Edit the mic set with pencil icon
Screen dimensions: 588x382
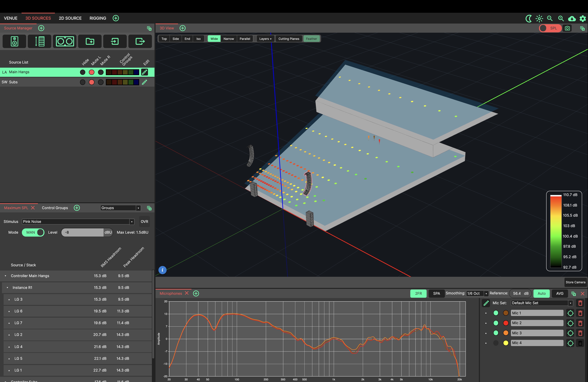pos(486,303)
